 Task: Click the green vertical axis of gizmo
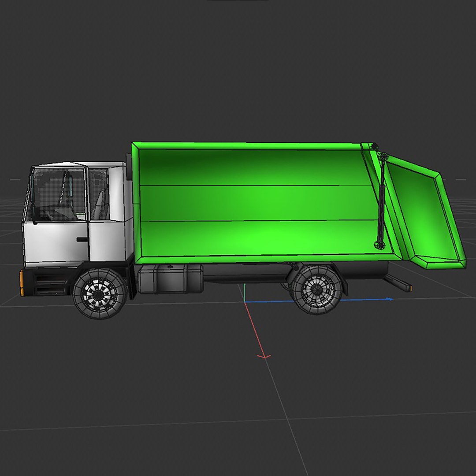point(244,293)
